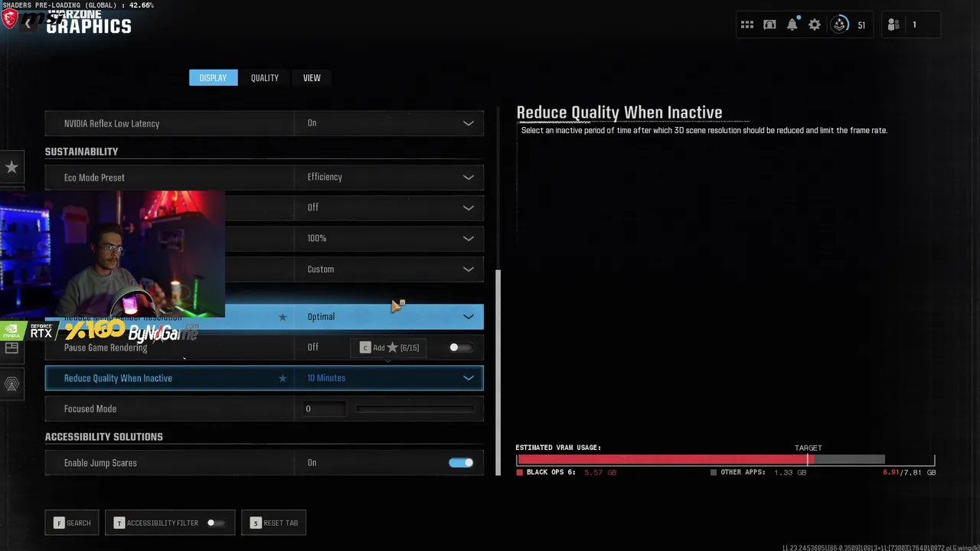Click the player level 51

click(x=861, y=25)
